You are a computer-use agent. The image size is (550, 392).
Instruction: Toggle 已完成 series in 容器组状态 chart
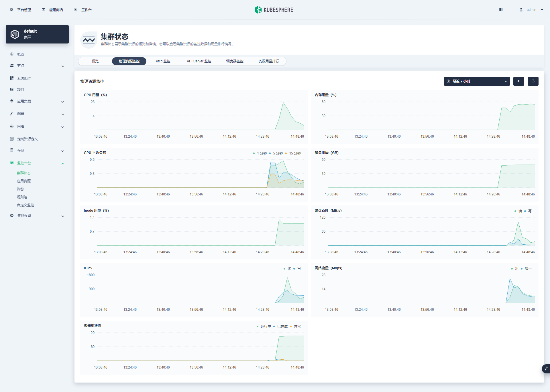pos(280,326)
